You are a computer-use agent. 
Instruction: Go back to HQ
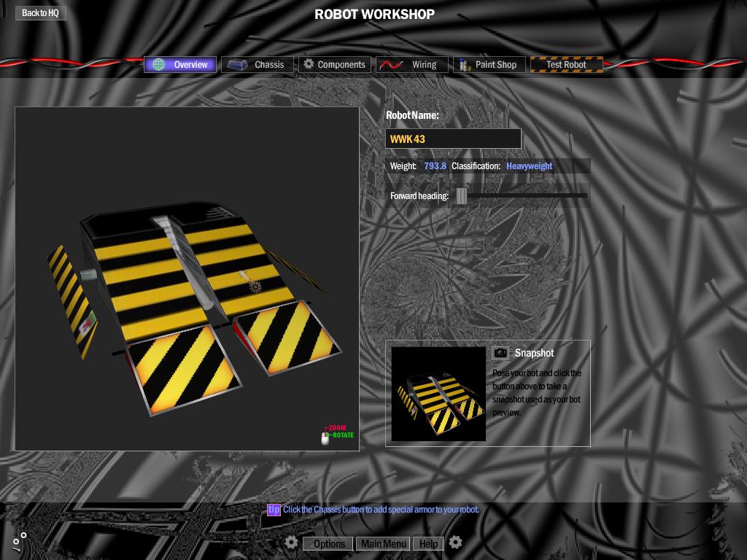(x=41, y=13)
